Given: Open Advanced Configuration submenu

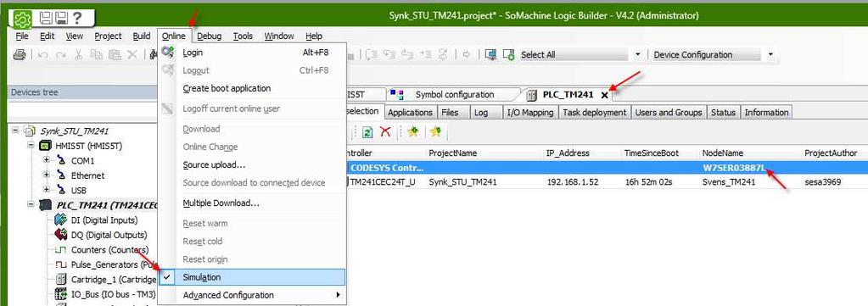Looking at the screenshot, I should click(x=252, y=295).
